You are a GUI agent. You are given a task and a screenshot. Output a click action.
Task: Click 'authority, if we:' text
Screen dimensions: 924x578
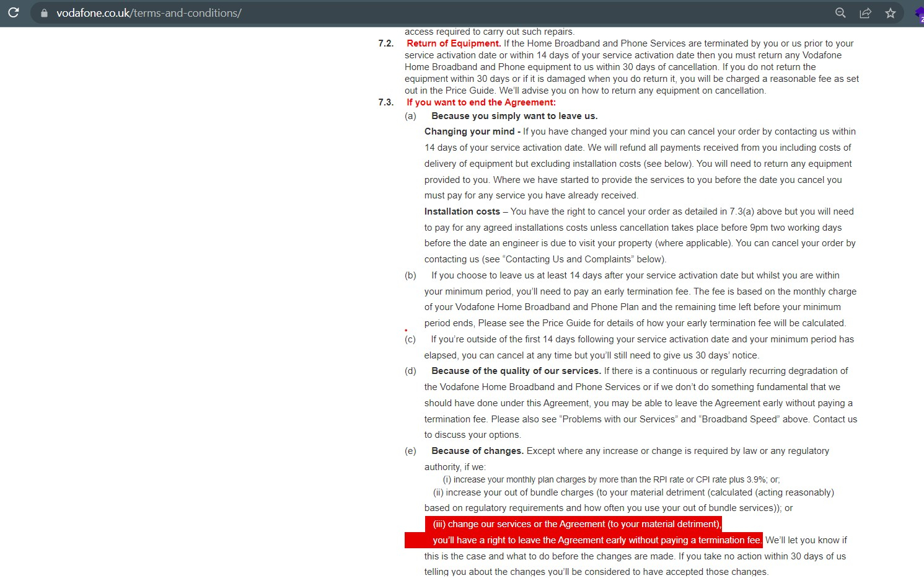pyautogui.click(x=455, y=467)
